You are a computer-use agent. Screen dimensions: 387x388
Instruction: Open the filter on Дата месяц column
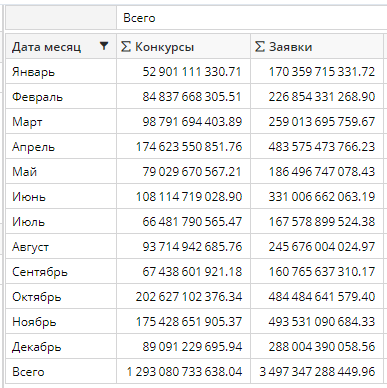click(104, 46)
